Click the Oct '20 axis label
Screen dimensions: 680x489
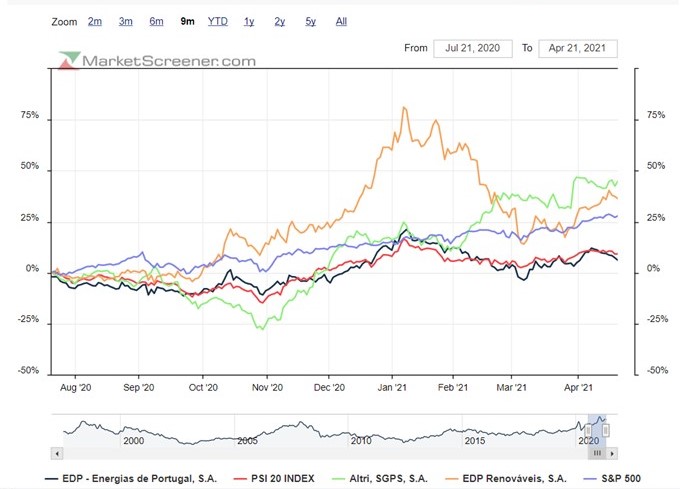click(203, 388)
